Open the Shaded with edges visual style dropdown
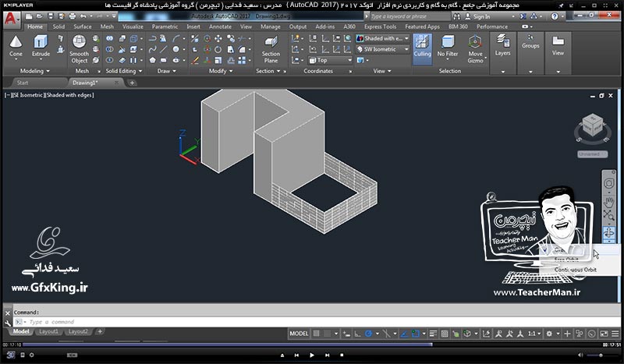Screen dimensions: 624x364 point(382,39)
